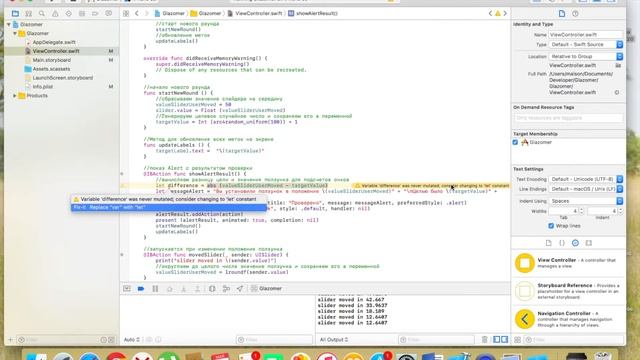
Task: Switch object library to grid view
Action: [517, 340]
